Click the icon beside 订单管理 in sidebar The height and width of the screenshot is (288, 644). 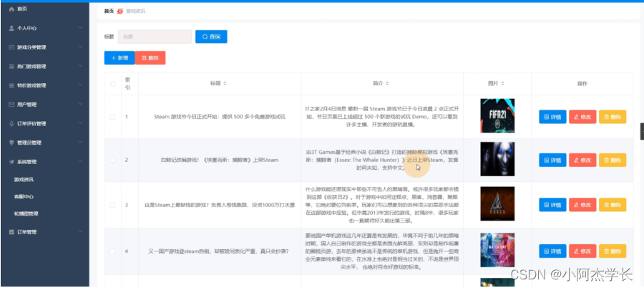(11, 232)
